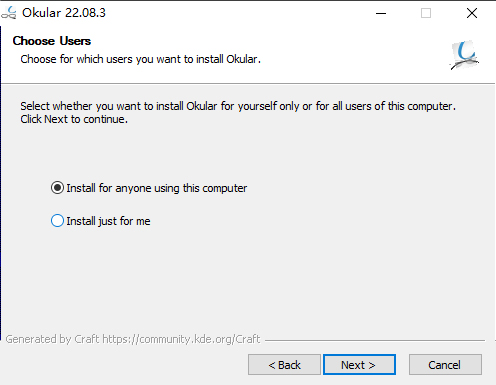Minimize the Okular installer window

coord(381,13)
